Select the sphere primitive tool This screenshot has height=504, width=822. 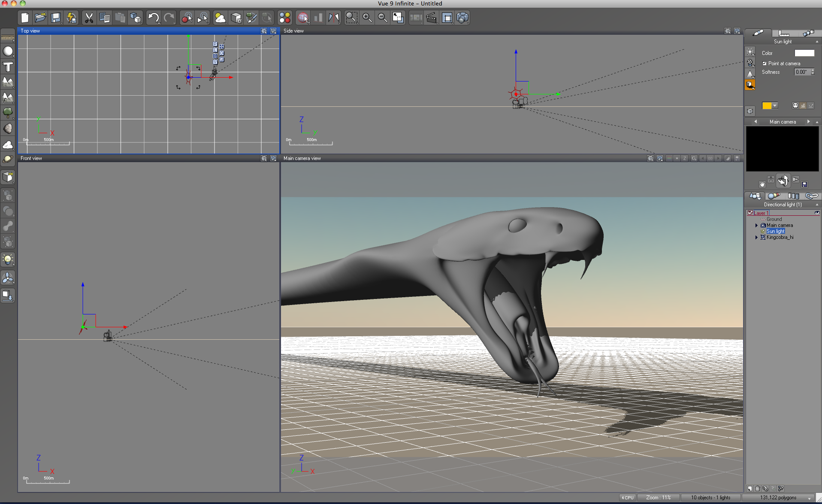(x=8, y=51)
